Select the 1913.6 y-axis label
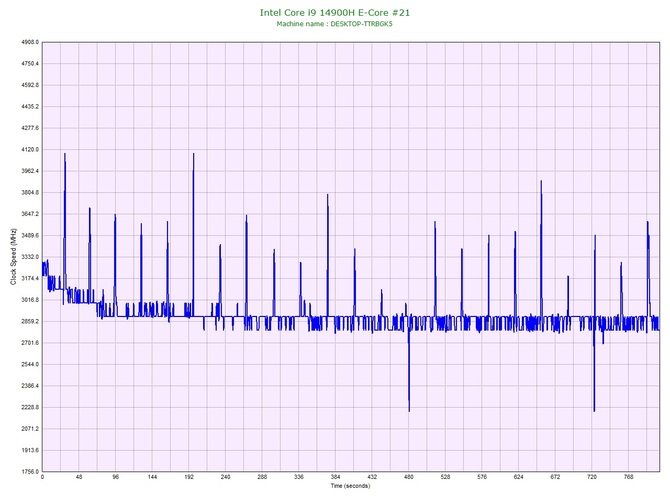670x503 pixels. 30,450
